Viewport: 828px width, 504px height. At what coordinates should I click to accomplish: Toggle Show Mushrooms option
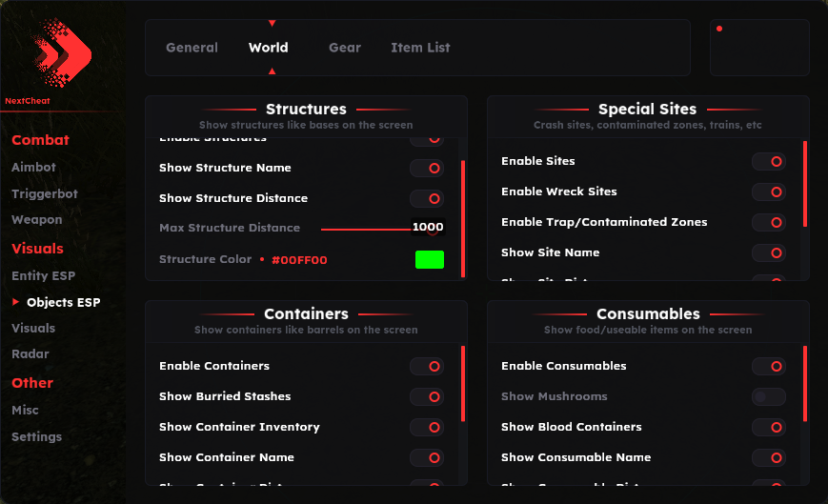click(768, 396)
